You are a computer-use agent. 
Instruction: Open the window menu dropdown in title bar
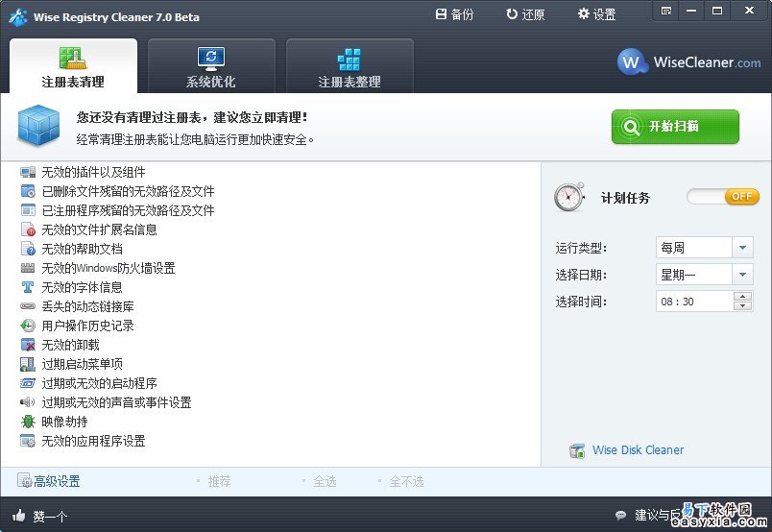coord(666,11)
